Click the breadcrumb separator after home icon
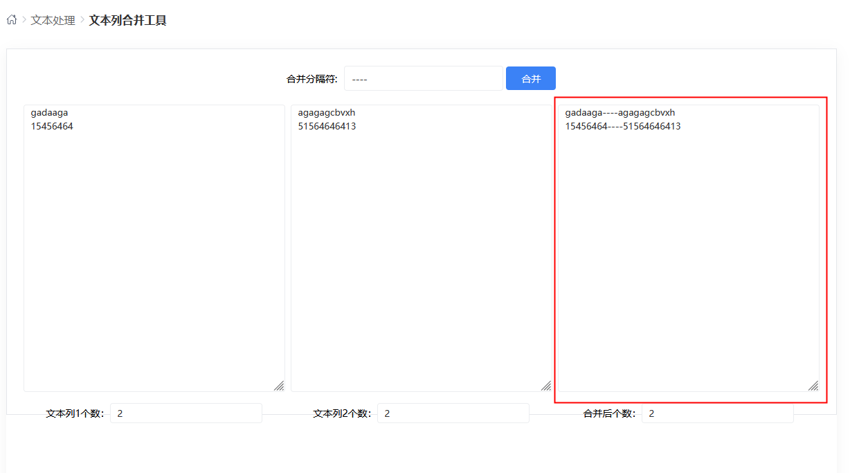868x473 pixels. [x=23, y=20]
